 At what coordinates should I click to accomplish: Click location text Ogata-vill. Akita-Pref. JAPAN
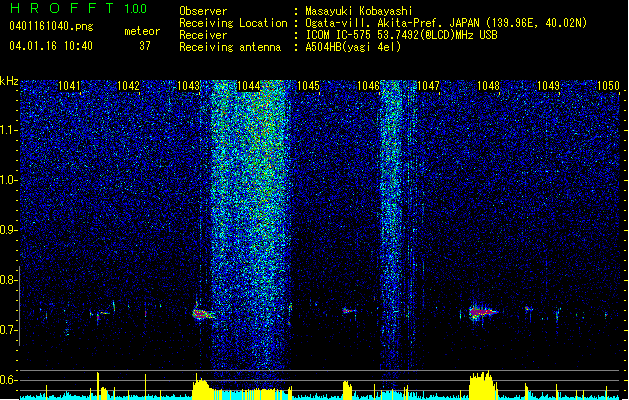pos(392,23)
